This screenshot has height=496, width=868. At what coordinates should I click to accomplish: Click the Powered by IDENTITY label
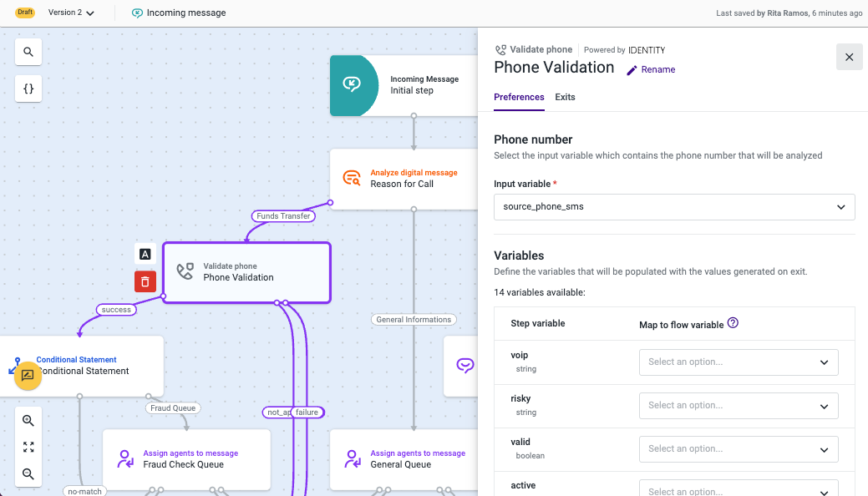624,50
